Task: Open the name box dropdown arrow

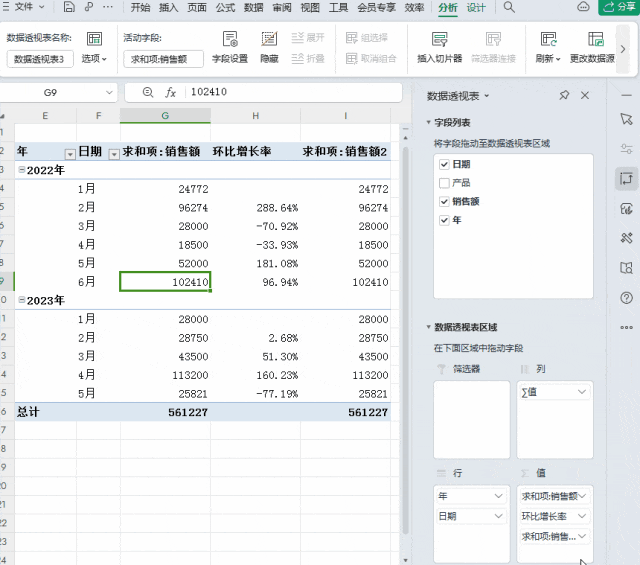Action: pyautogui.click(x=109, y=92)
